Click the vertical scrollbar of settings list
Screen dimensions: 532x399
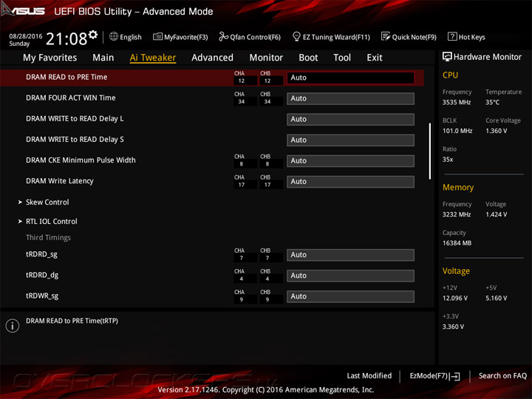[x=430, y=151]
